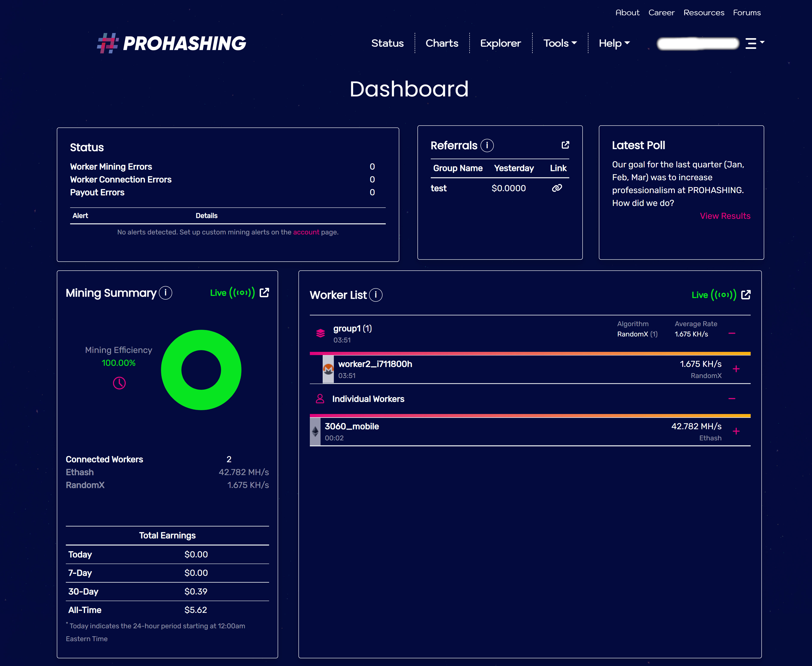Select the worker2_i711800h worker name
Viewport: 812px width, 666px height.
375,364
